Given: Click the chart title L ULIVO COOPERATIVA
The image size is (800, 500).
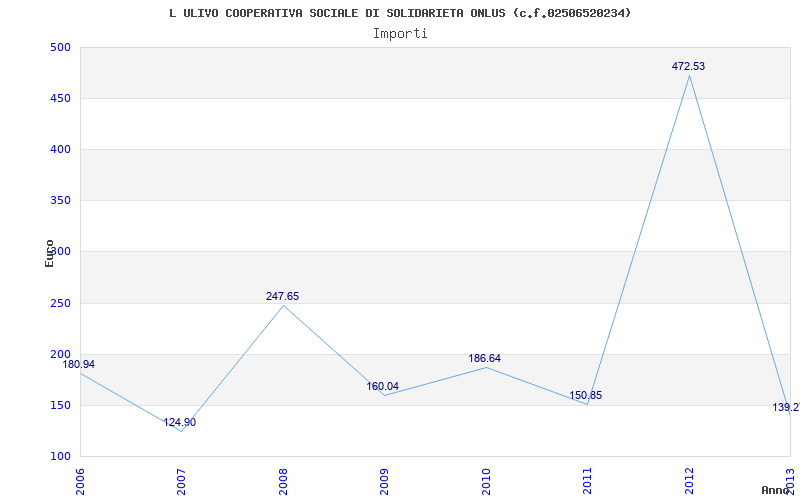Looking at the screenshot, I should coord(400,13).
